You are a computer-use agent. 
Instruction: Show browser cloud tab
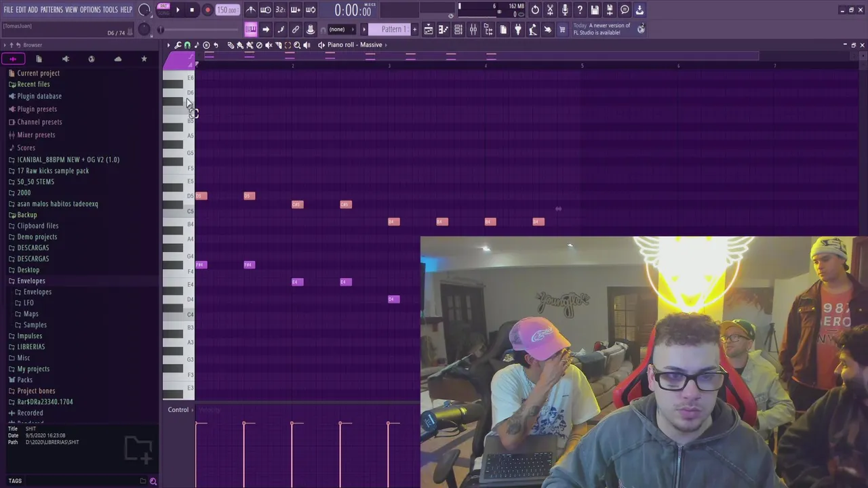pos(118,59)
